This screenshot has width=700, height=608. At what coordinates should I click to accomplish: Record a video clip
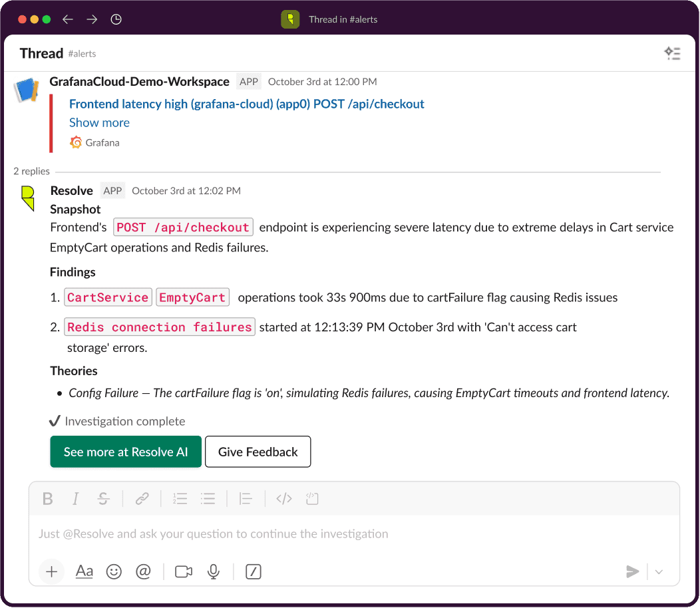184,571
